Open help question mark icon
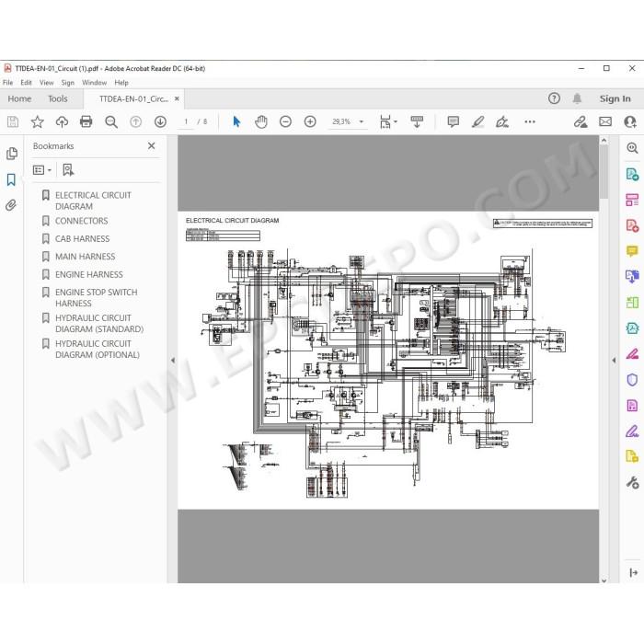644x644 pixels. [x=554, y=98]
